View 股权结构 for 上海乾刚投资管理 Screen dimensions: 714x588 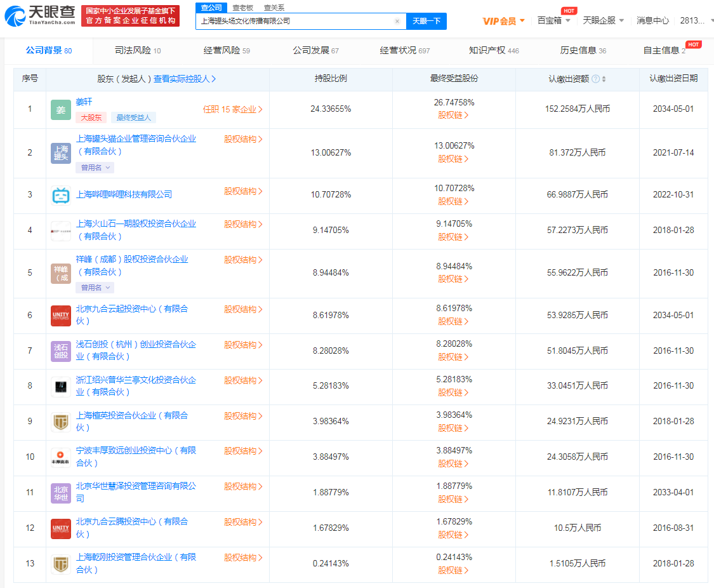[242, 558]
